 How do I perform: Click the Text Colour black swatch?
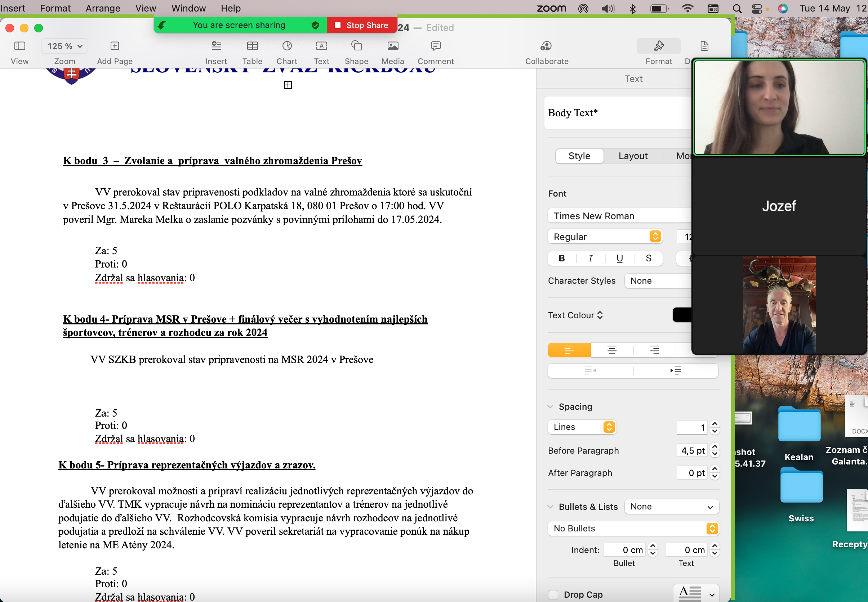tap(682, 315)
